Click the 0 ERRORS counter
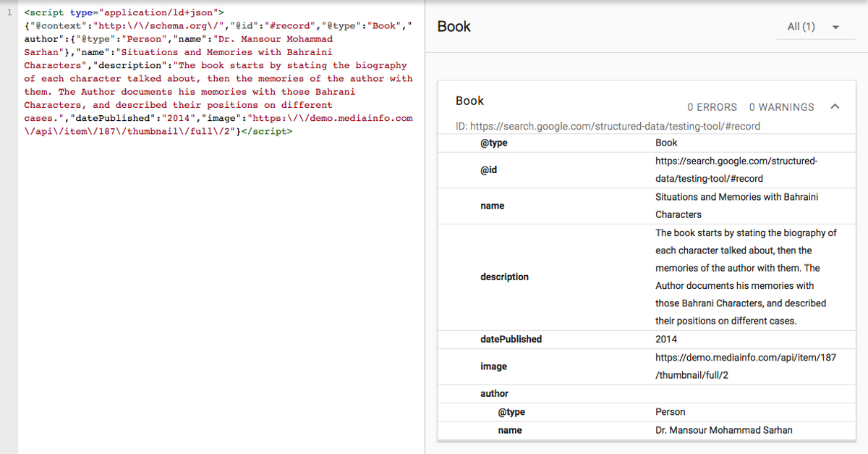Screen dimensions: 868x454 712,106
